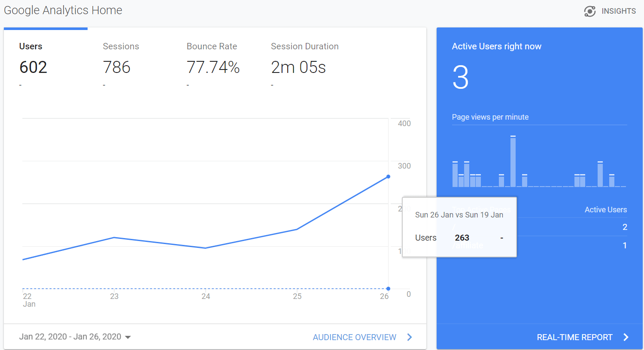Click the dotted comparison line endpoint at Jan 26
This screenshot has height=350, width=644.
pyautogui.click(x=388, y=289)
